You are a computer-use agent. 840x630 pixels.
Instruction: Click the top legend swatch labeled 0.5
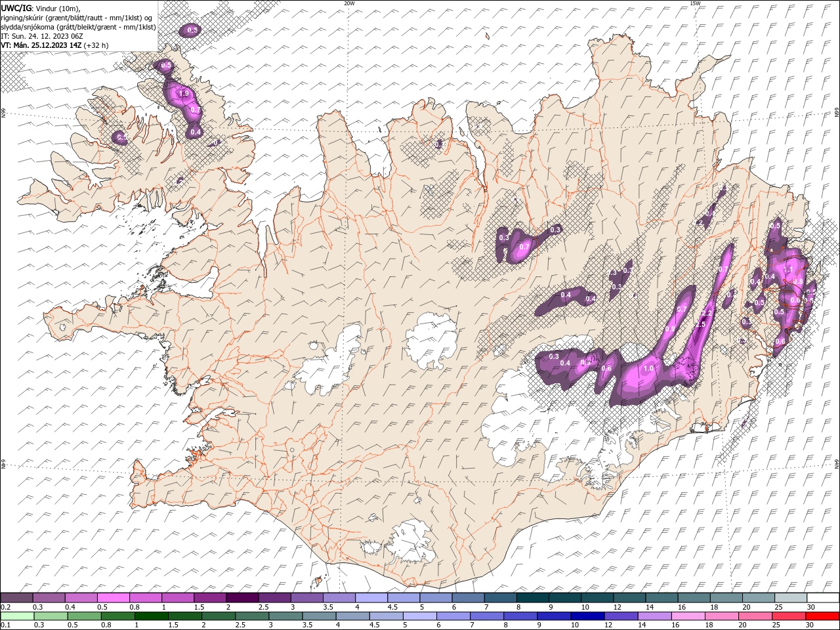pos(113,598)
